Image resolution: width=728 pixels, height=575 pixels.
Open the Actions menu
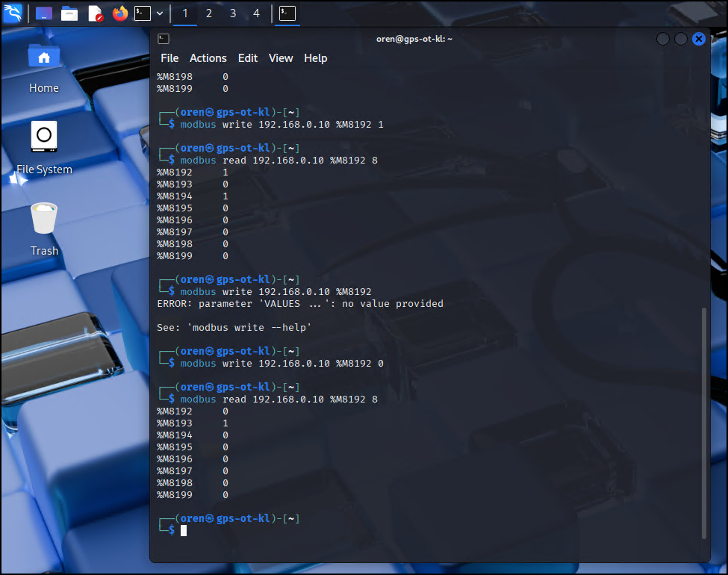click(208, 57)
